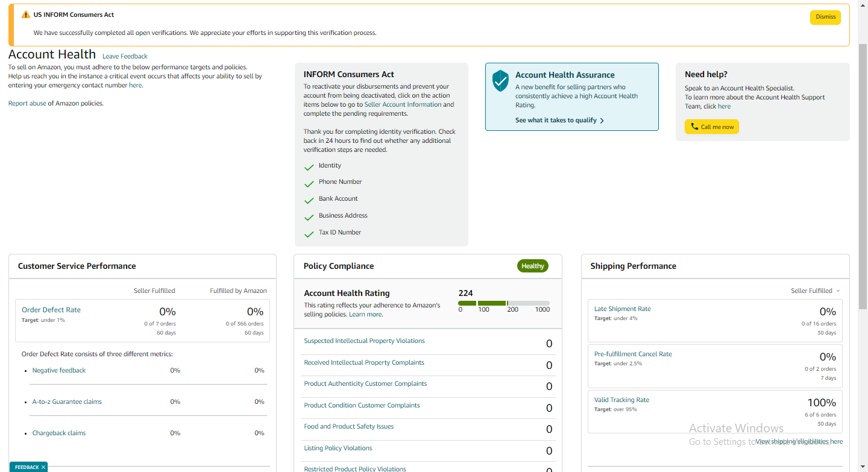Click the '6 of 6 orders' text
This screenshot has height=472, width=868.
[x=820, y=415]
